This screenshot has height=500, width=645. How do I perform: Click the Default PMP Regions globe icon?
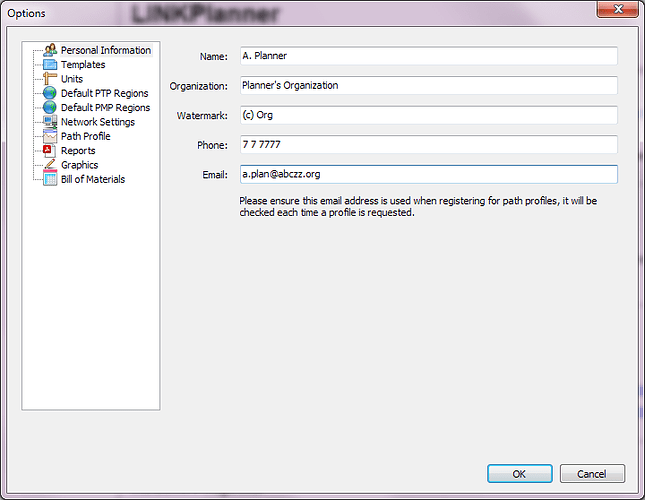[50, 107]
